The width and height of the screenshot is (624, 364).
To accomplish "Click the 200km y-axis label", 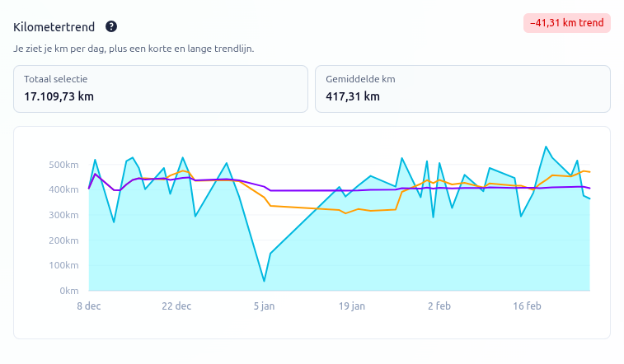I will (x=65, y=240).
